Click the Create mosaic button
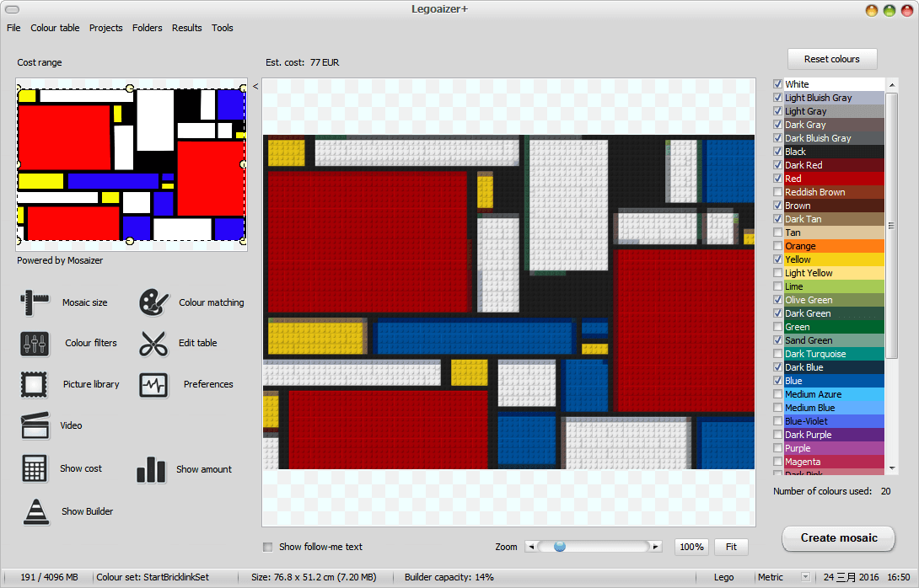The image size is (919, 588). (x=839, y=538)
